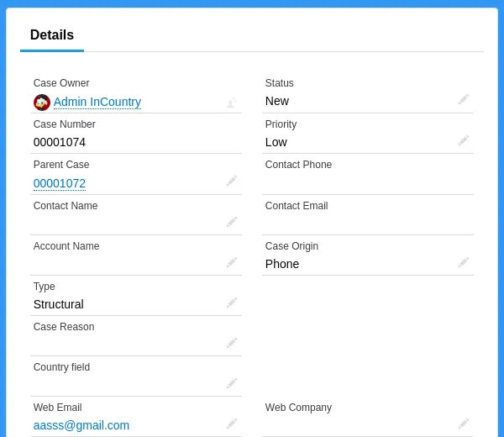Edit Account Name via pencil icon
This screenshot has width=504, height=437.
click(x=232, y=262)
